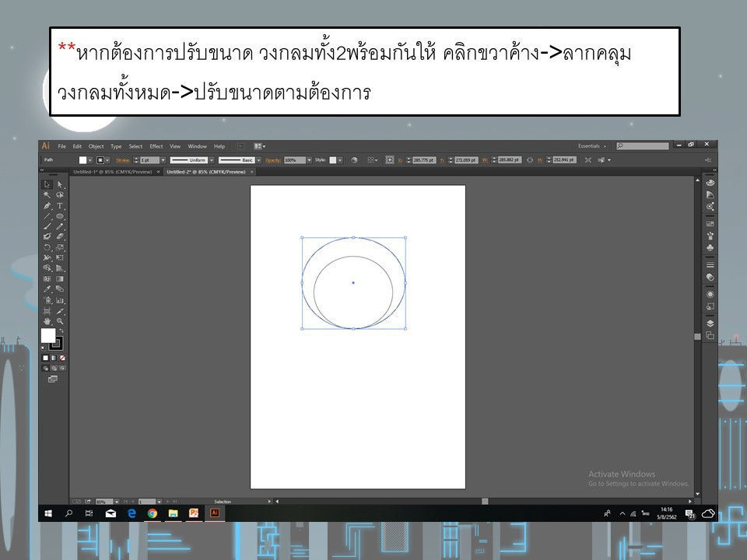The height and width of the screenshot is (560, 747).
Task: Reset to default fill and stroke
Action: point(44,348)
